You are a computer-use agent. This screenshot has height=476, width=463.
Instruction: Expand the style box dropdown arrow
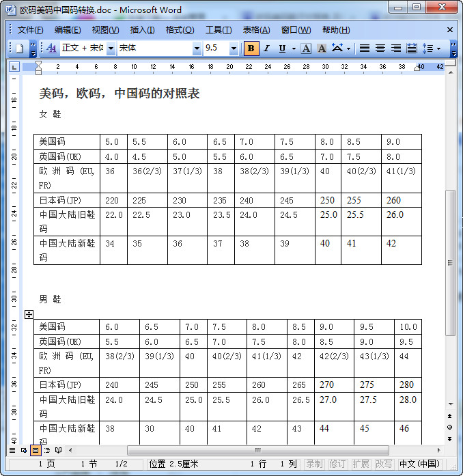click(111, 48)
